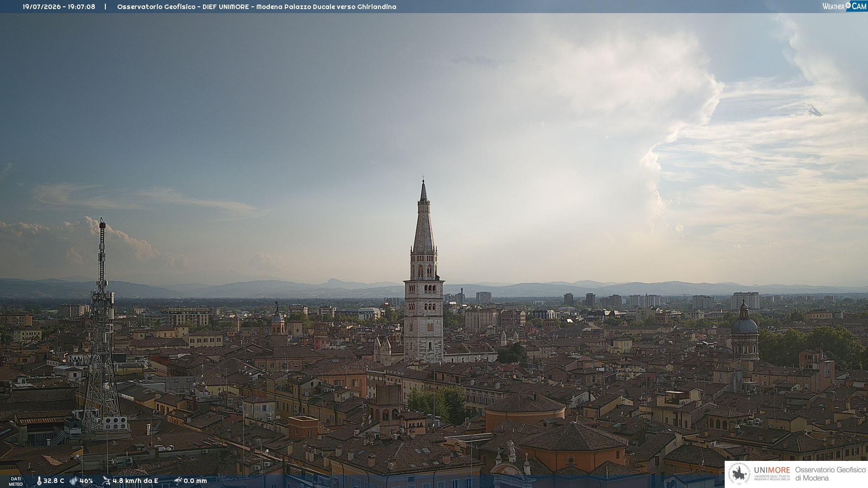Click the wind anemometer icon
The height and width of the screenshot is (488, 868).
[x=106, y=481]
